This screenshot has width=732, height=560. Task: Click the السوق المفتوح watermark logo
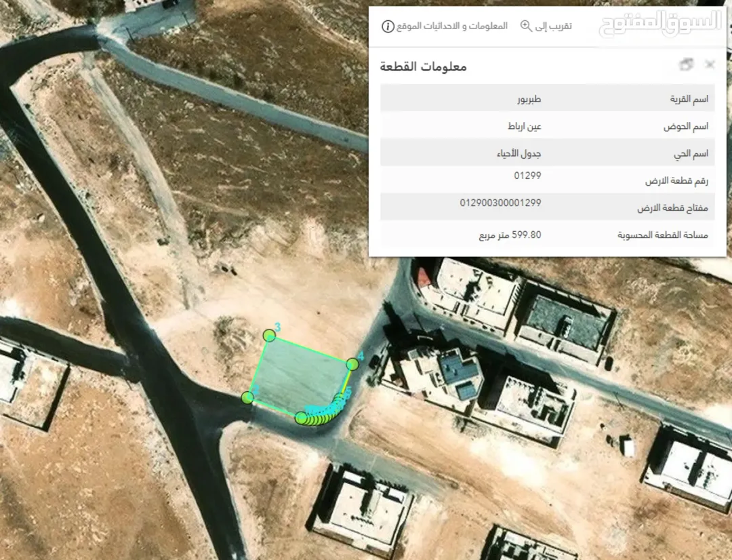pos(660,23)
